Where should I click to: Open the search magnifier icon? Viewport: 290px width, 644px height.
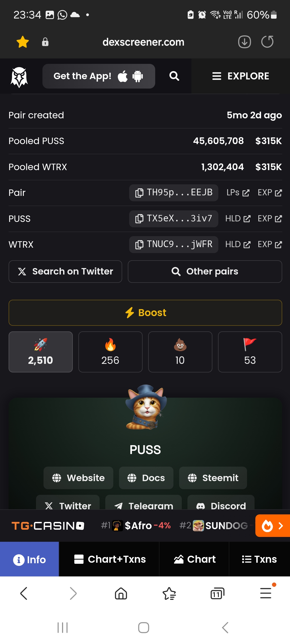tap(174, 76)
